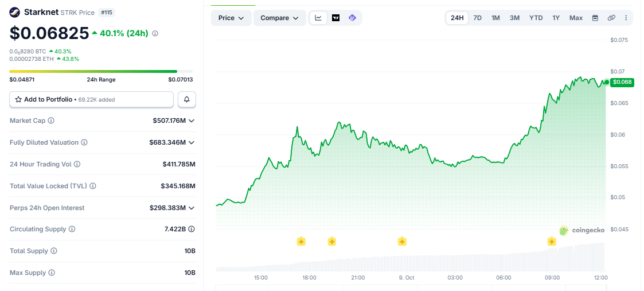This screenshot has height=291, width=644.
Task: Open the Total Supply info icon
Action: click(54, 251)
